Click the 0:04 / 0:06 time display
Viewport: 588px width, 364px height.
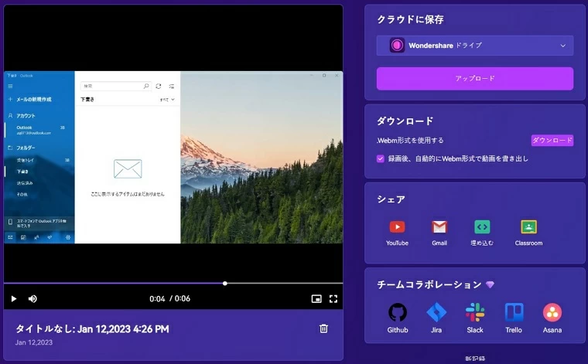(169, 298)
